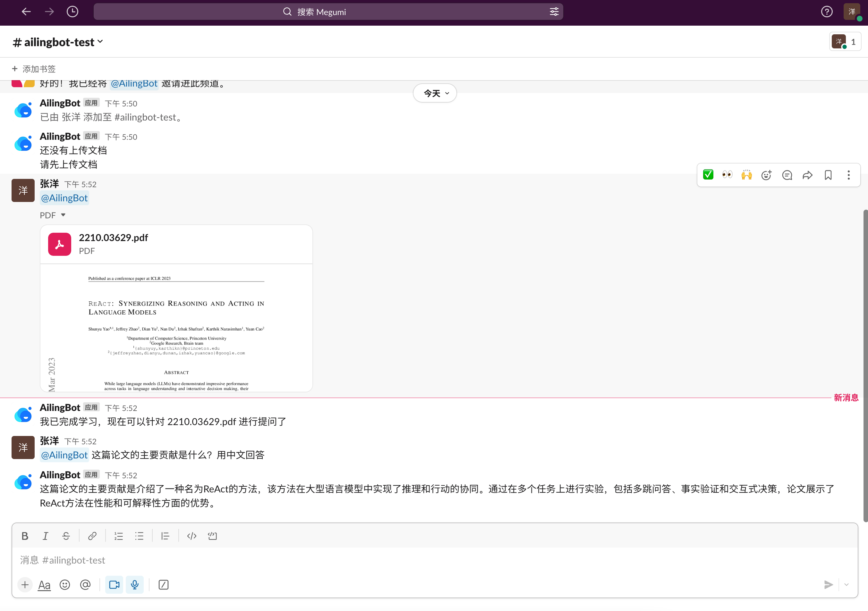
Task: Mention someone using the @ icon
Action: 85,584
